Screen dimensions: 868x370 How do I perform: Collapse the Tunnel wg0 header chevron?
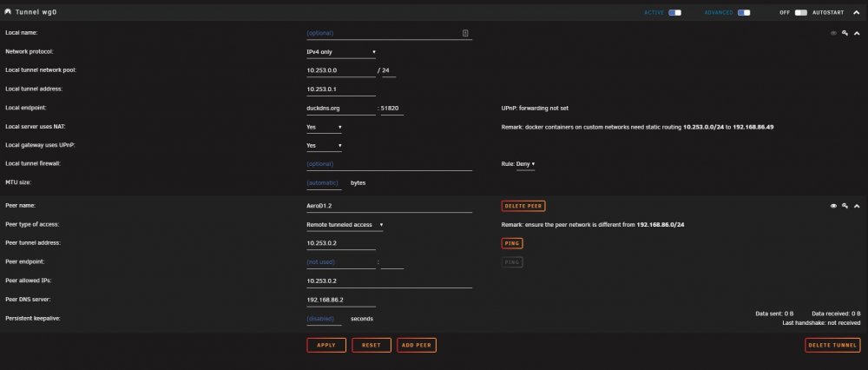point(857,13)
